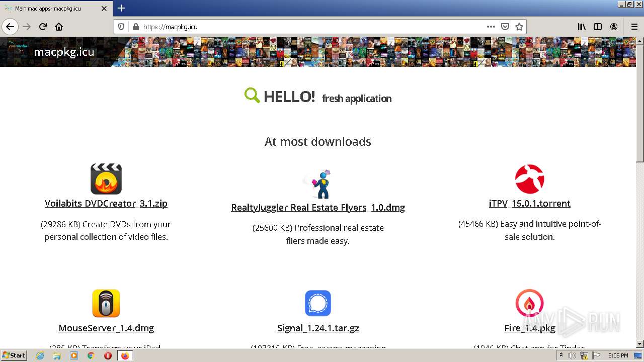
Task: Launch Internet Explorer from taskbar
Action: [40, 355]
